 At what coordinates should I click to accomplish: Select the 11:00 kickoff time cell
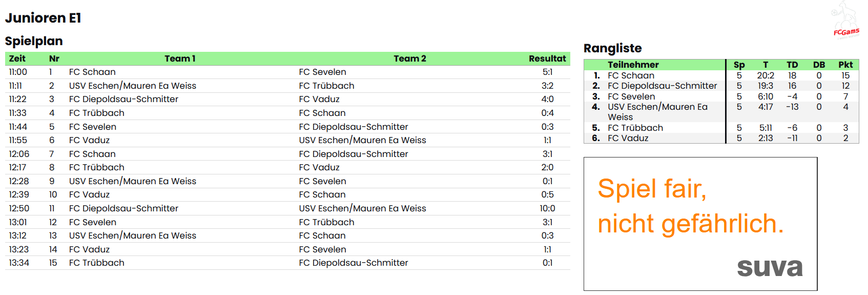(x=18, y=72)
